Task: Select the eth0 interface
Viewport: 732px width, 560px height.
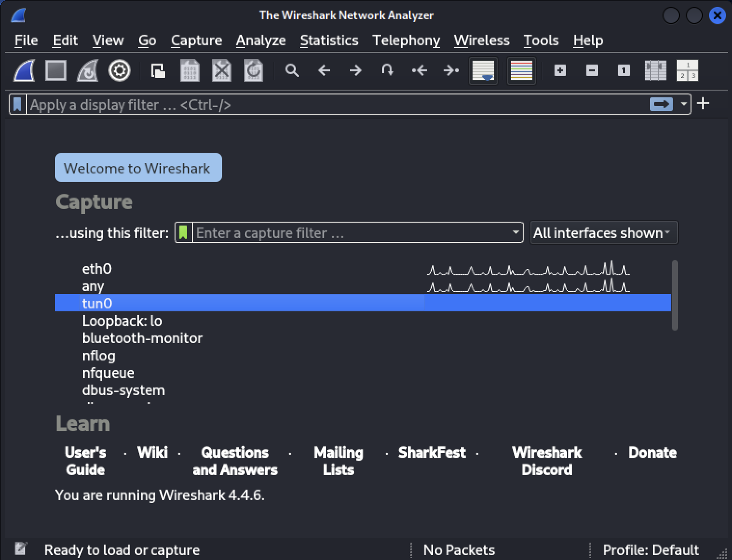Action: pos(363,268)
